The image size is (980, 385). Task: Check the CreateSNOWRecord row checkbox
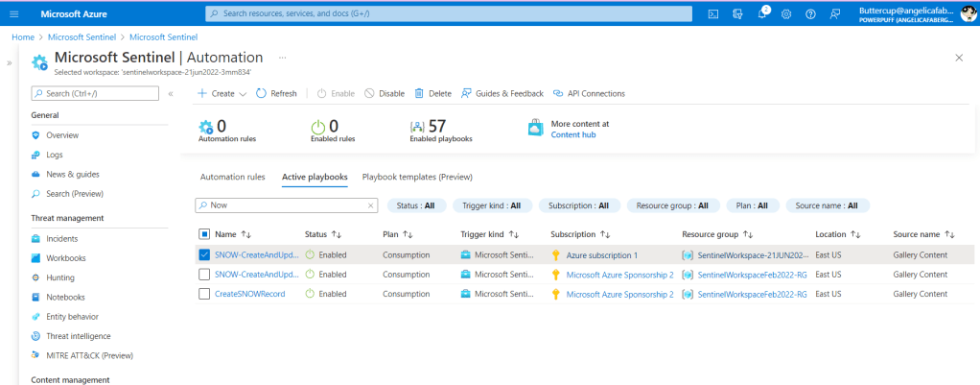[203, 294]
